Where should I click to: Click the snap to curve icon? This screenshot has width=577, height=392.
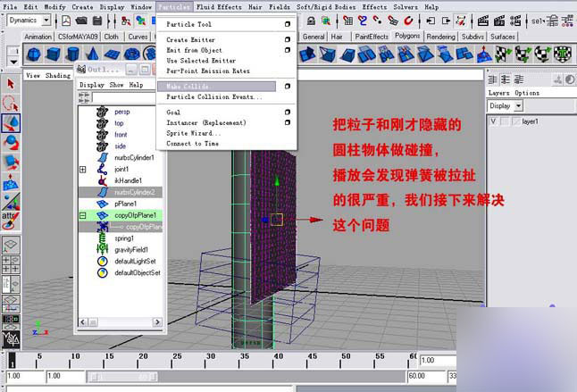pos(363,21)
